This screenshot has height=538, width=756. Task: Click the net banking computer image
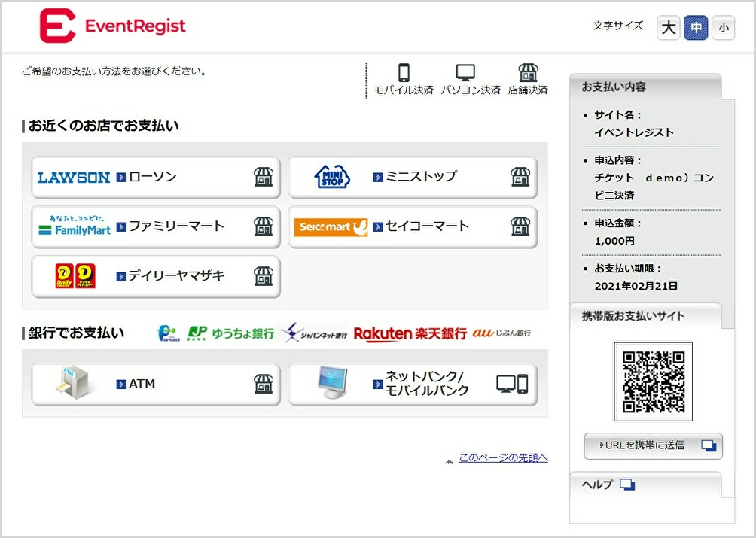(332, 383)
